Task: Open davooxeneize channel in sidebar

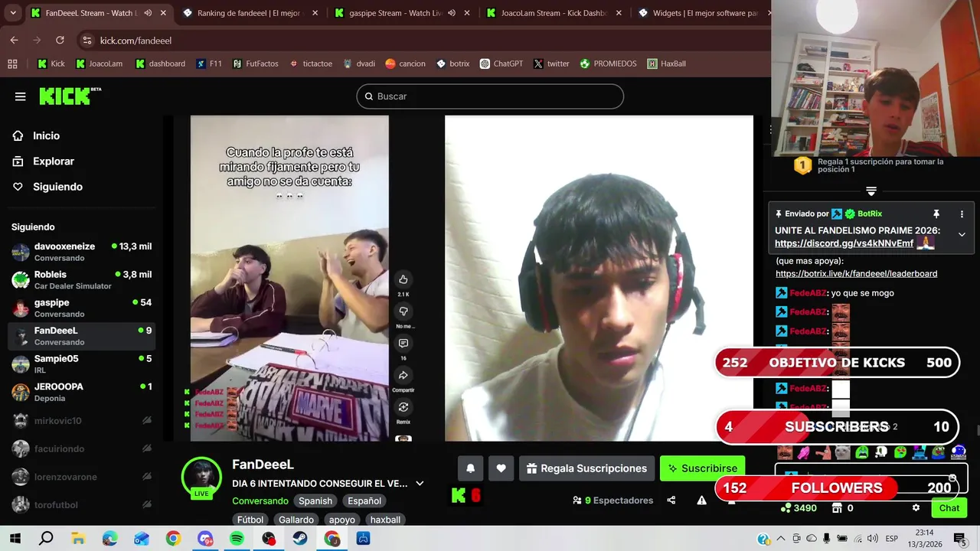Action: click(82, 252)
